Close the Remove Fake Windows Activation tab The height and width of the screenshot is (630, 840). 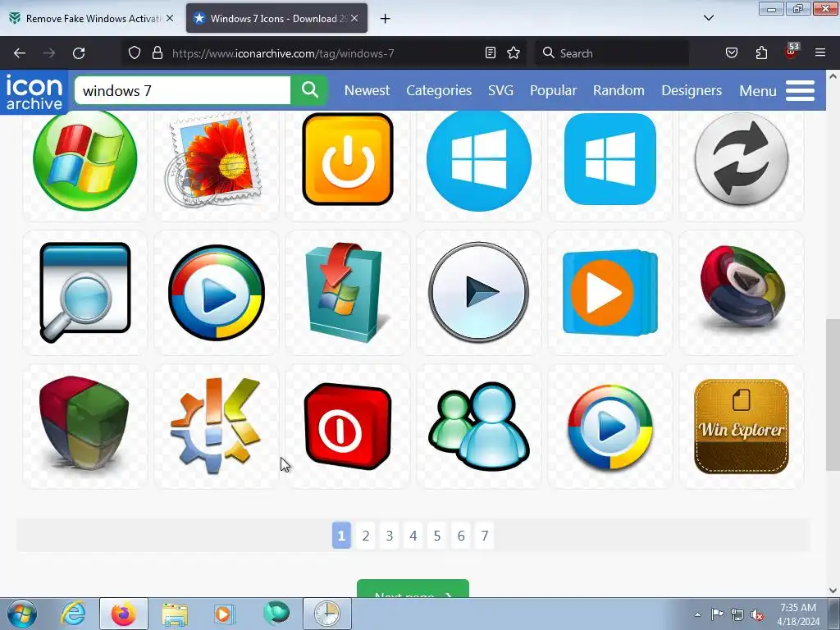pos(170,18)
